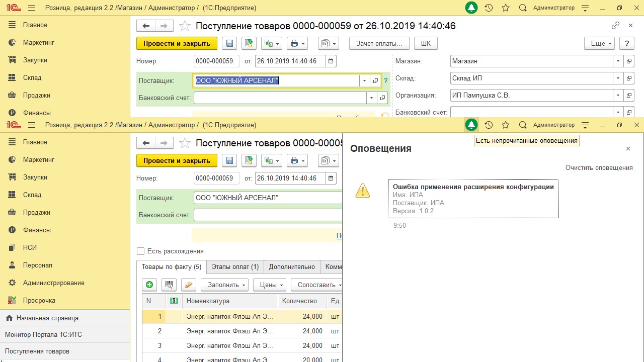Switch to Дополнительно tab
644x362 pixels.
[x=292, y=267]
